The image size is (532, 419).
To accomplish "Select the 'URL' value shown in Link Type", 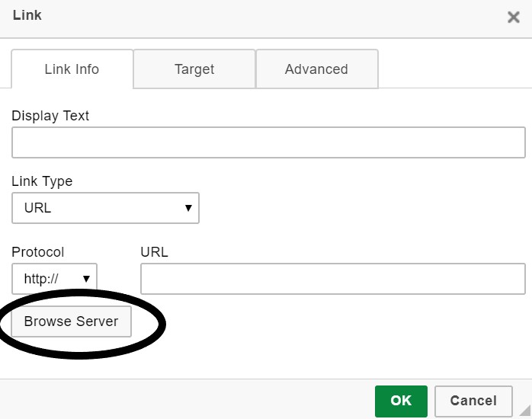I will click(x=38, y=208).
